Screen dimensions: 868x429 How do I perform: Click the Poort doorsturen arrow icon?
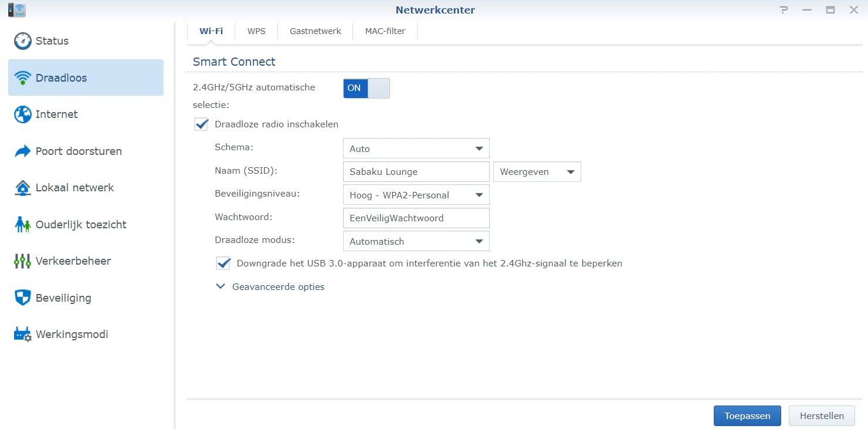[x=22, y=151]
